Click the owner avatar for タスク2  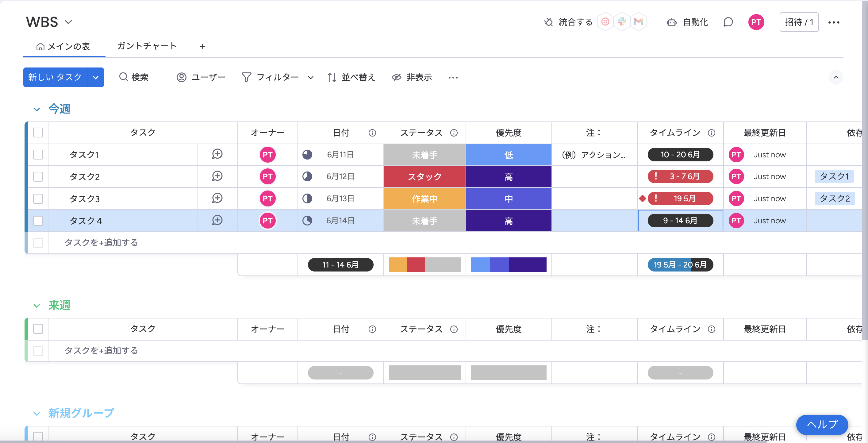(x=267, y=176)
